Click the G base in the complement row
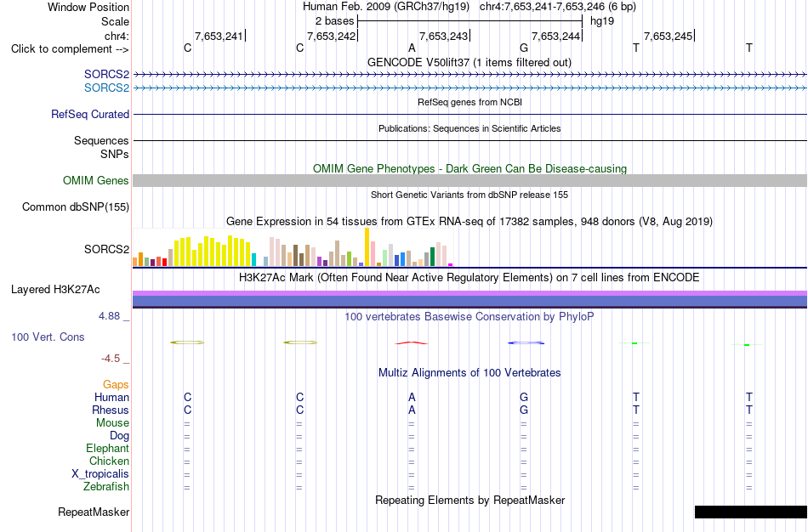The height and width of the screenshot is (532, 808). (524, 48)
